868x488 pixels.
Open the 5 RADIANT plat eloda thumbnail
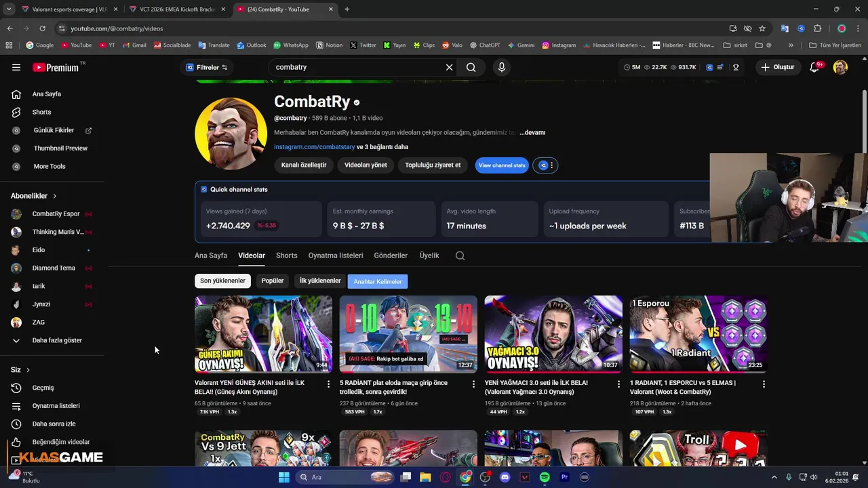click(x=408, y=333)
